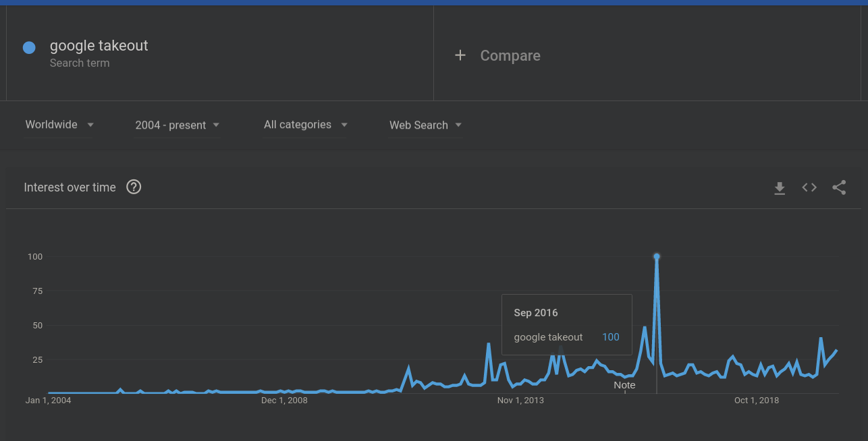Open the Worldwide region dropdown
This screenshot has width=868, height=441.
[59, 125]
